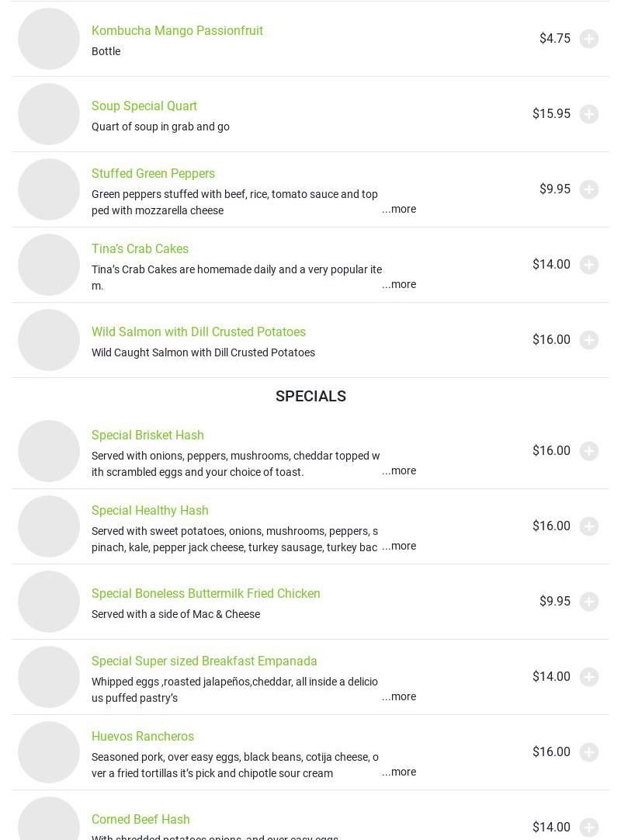Show more of Huevos Rancheros description

(399, 772)
